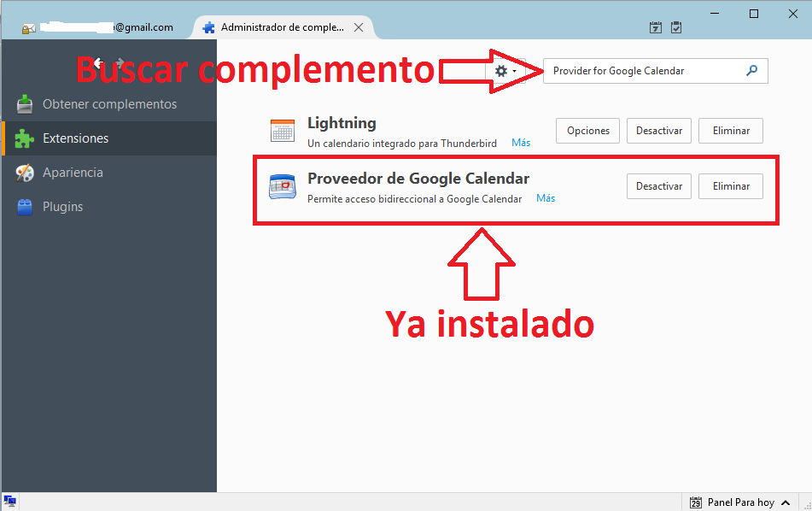
Task: Click the online status icon in status bar
Action: (x=10, y=501)
